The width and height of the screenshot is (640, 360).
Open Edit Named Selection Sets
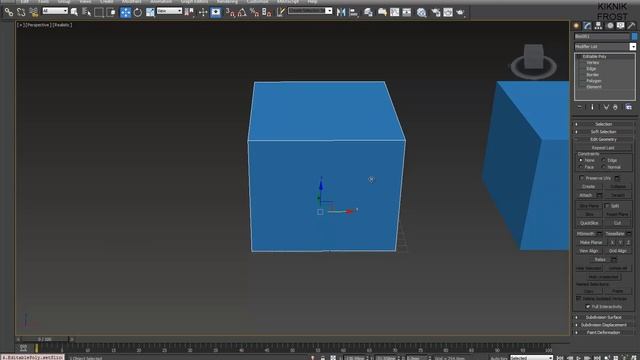(x=280, y=12)
